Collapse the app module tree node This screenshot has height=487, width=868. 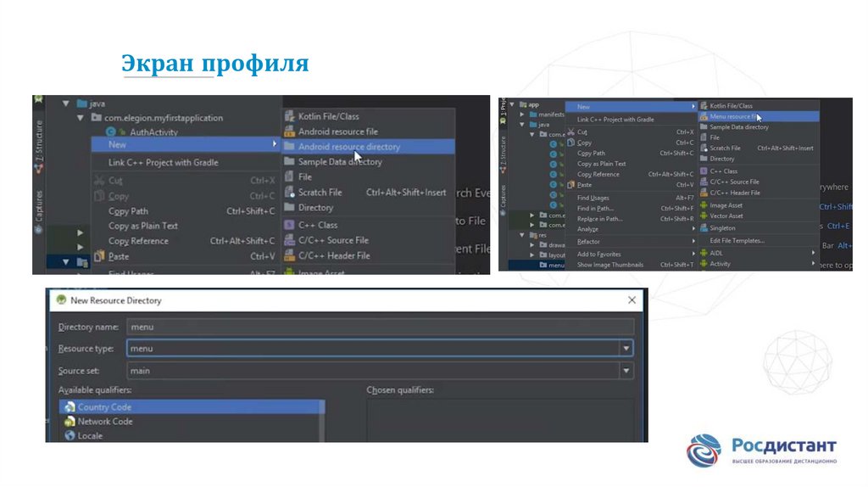pyautogui.click(x=512, y=104)
